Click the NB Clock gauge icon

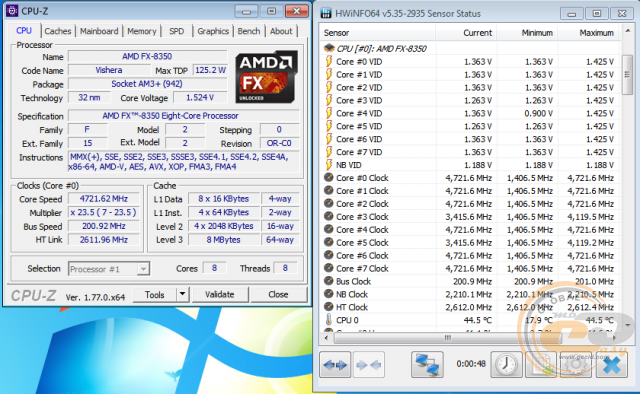(329, 294)
